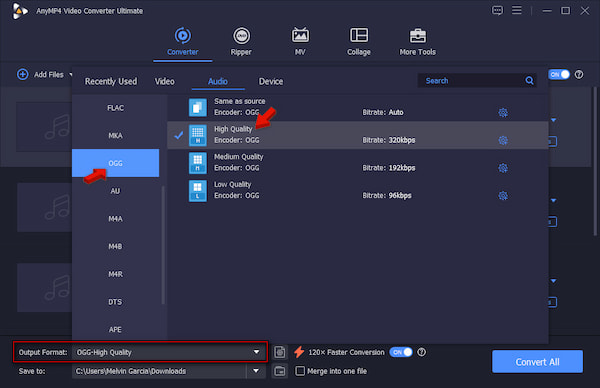Viewport: 600px width, 388px height.
Task: Choose Low Quality preset icon
Action: pyautogui.click(x=198, y=191)
